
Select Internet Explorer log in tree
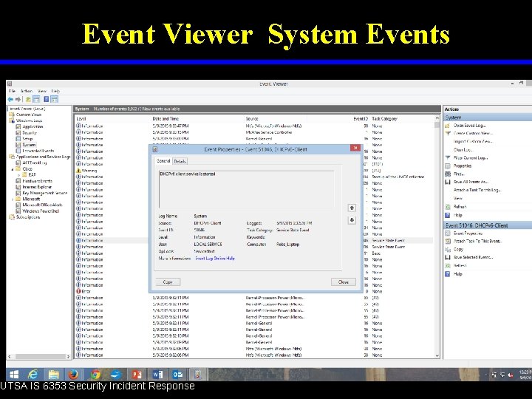coord(37,187)
